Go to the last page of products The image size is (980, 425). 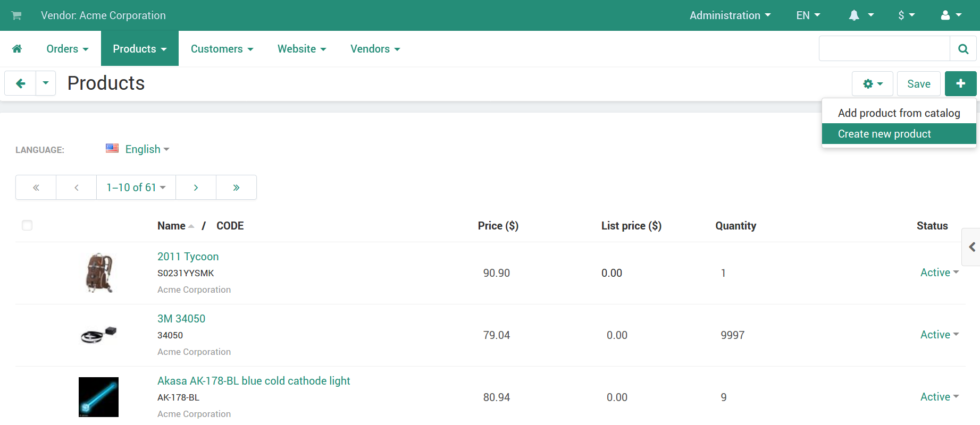[236, 188]
